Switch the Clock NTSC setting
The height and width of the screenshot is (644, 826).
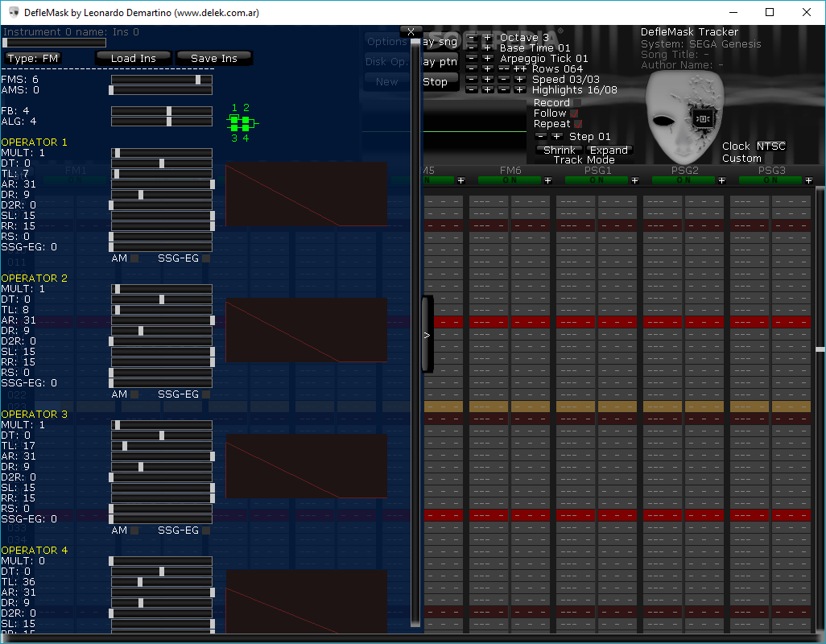[x=770, y=147]
